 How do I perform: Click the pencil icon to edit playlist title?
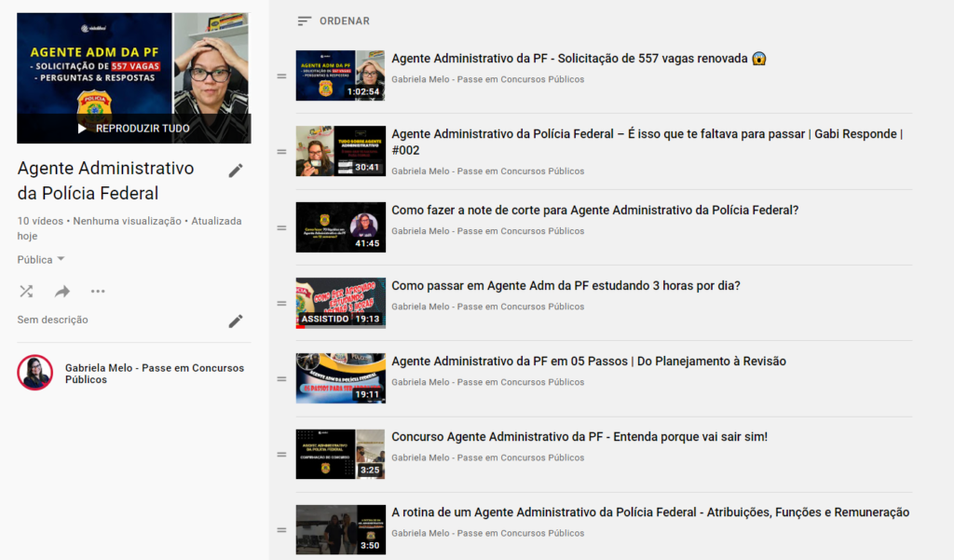click(236, 171)
